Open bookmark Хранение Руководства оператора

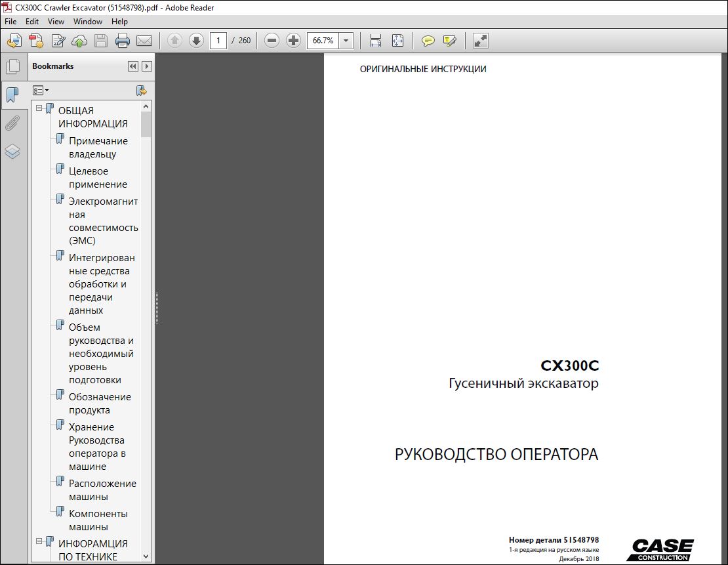pyautogui.click(x=97, y=446)
